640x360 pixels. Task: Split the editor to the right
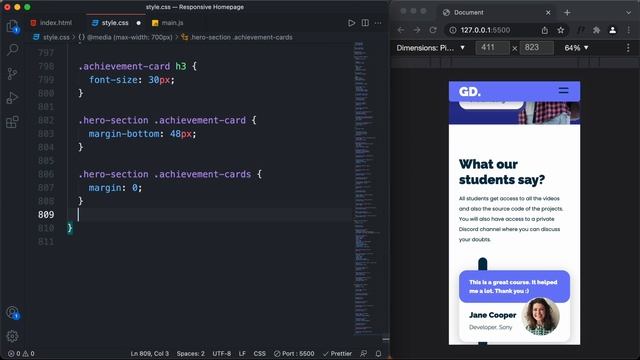click(365, 23)
